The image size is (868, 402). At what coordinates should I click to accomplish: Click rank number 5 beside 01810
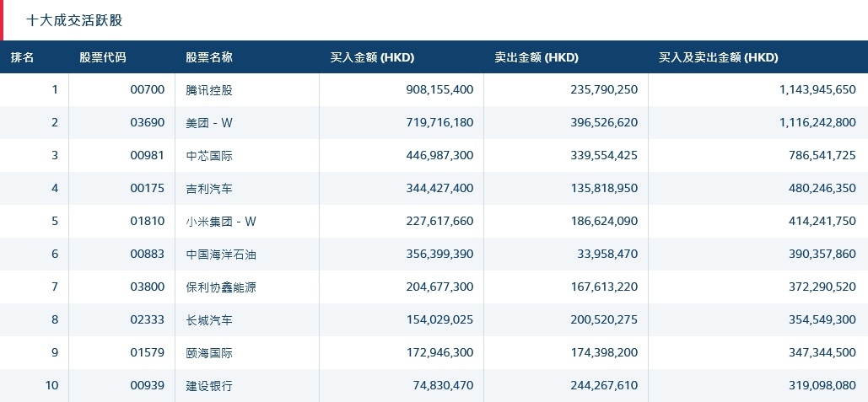55,221
